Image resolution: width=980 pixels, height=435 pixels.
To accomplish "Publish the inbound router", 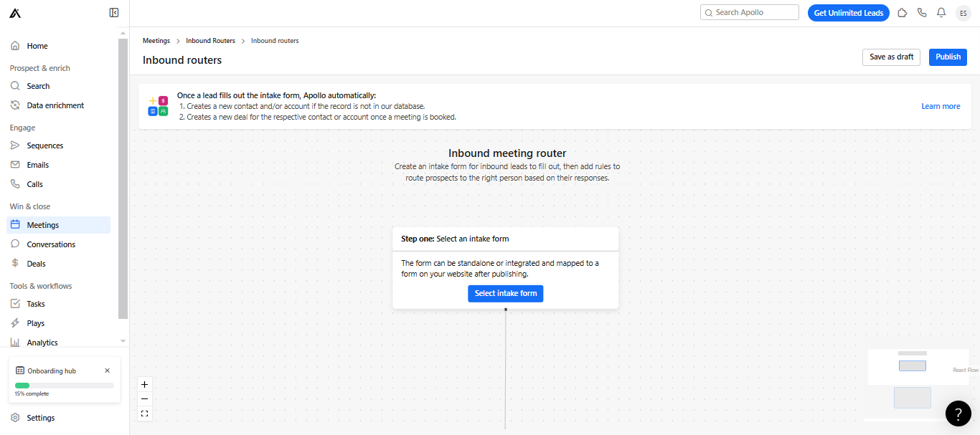I will point(948,57).
